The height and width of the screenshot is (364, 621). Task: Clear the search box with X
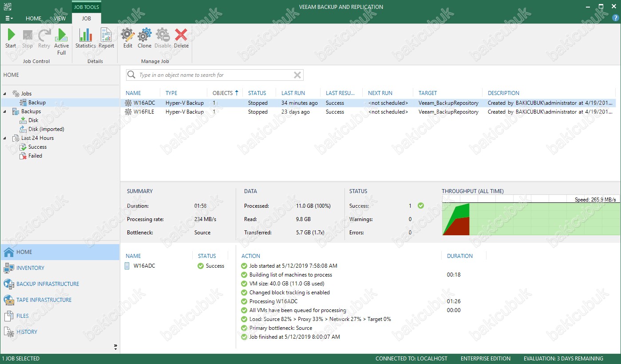(297, 75)
